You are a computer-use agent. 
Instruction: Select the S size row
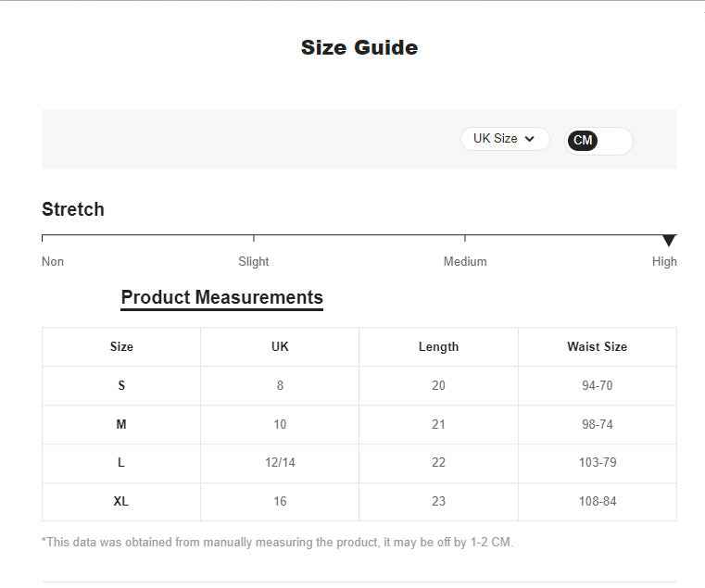coord(359,386)
